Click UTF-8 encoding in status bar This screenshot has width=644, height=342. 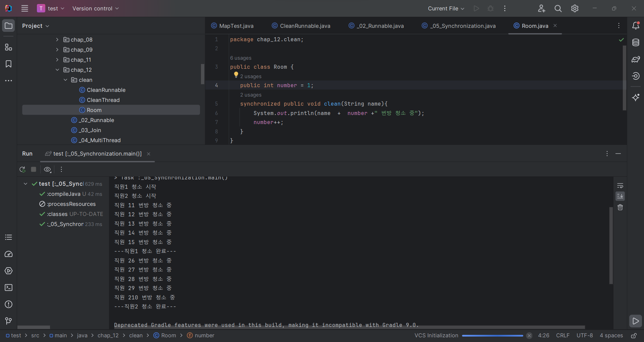pyautogui.click(x=585, y=336)
